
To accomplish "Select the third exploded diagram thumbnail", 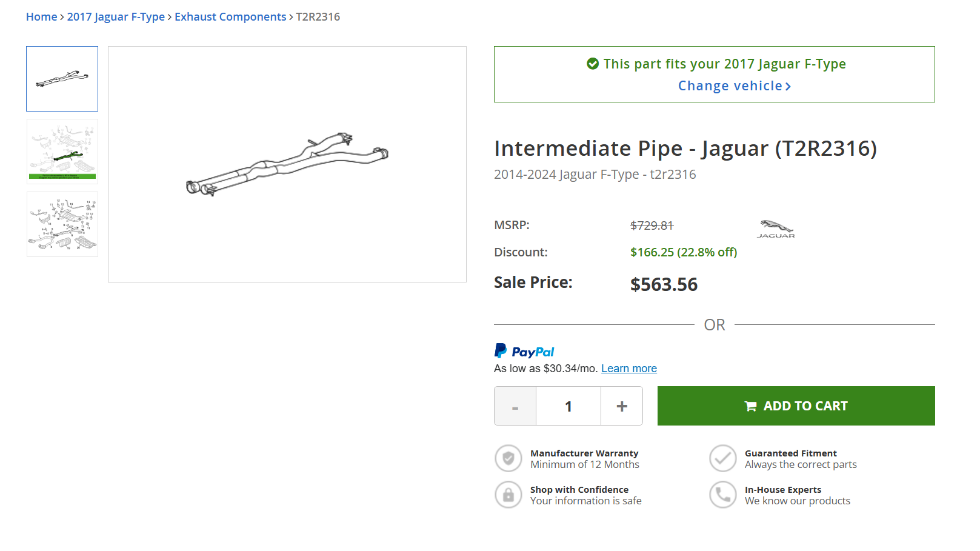I will (62, 224).
